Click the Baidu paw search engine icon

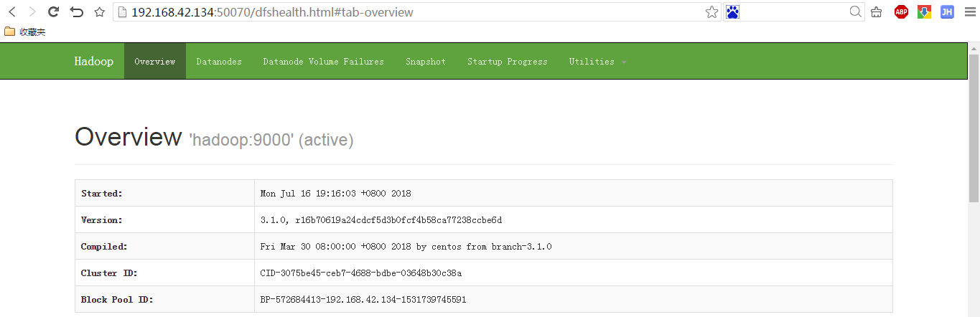point(732,12)
